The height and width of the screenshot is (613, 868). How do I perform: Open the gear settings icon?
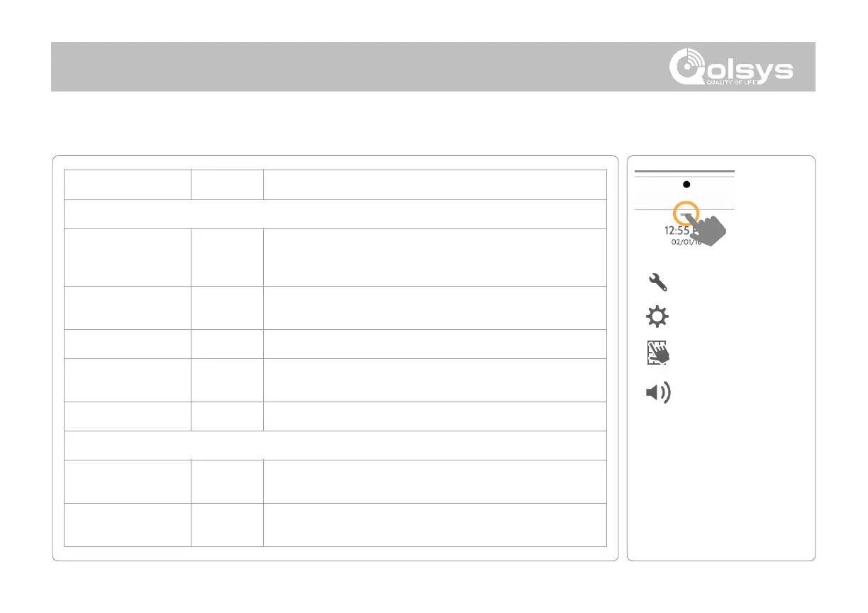(657, 317)
